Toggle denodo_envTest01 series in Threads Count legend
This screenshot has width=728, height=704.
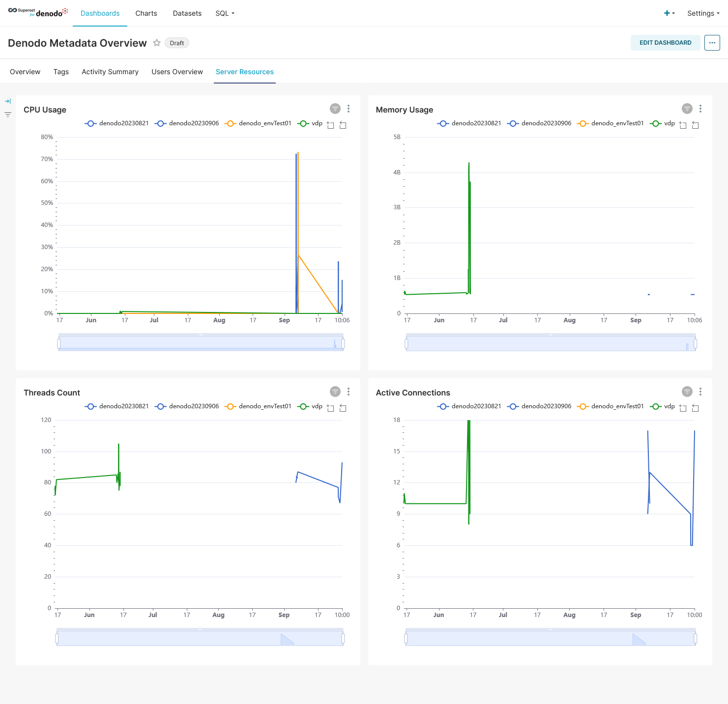click(258, 406)
